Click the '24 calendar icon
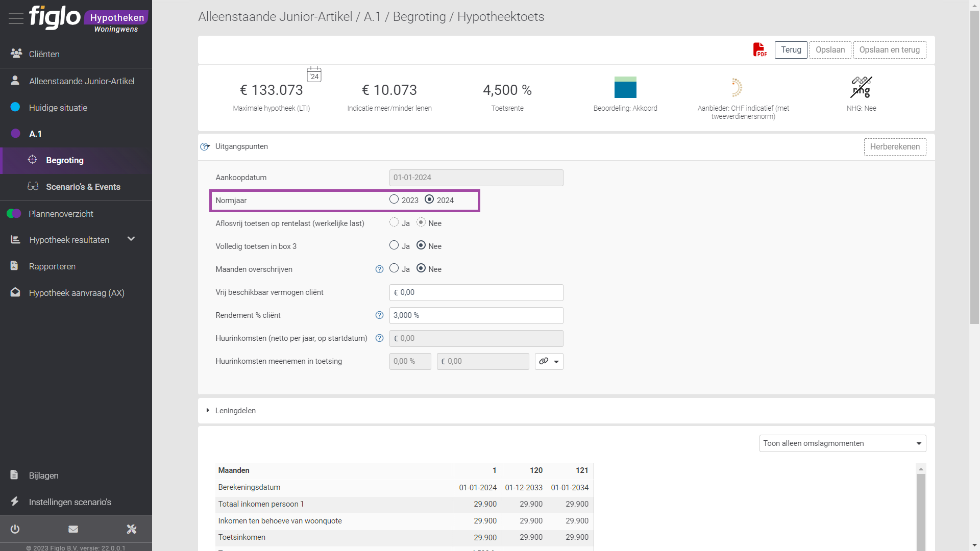Screen dimensions: 980x551 [314, 74]
